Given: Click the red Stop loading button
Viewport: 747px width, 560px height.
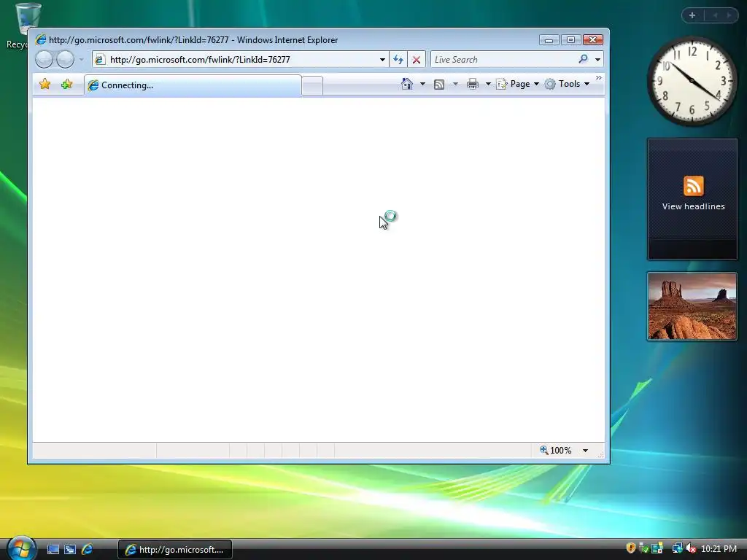Looking at the screenshot, I should coord(417,60).
